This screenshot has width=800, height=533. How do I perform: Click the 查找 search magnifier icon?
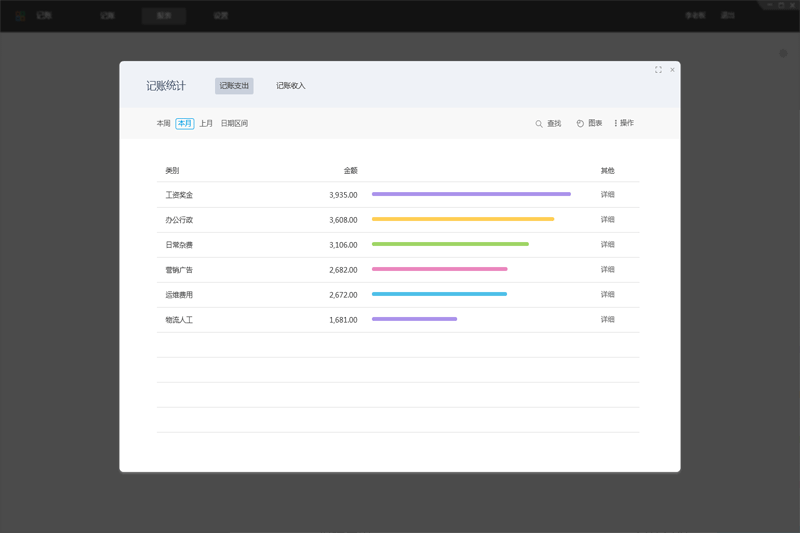coord(539,123)
